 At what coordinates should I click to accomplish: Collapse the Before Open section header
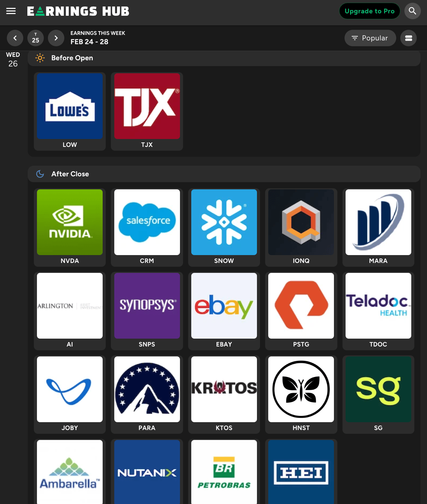224,58
